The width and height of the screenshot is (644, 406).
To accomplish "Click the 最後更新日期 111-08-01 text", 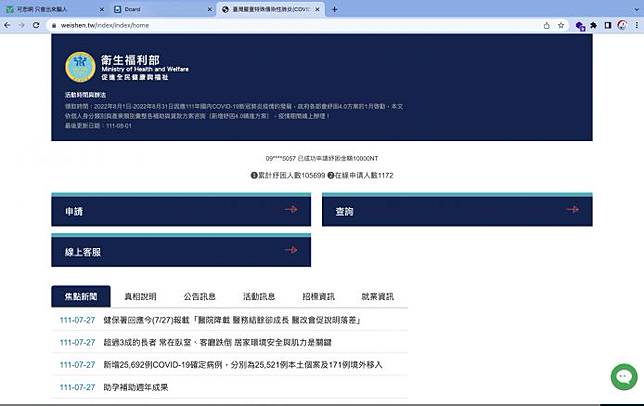I will [98, 126].
